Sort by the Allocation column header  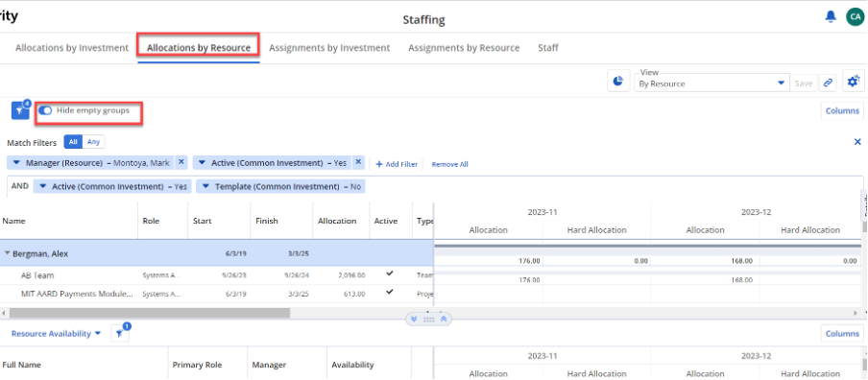(x=337, y=221)
